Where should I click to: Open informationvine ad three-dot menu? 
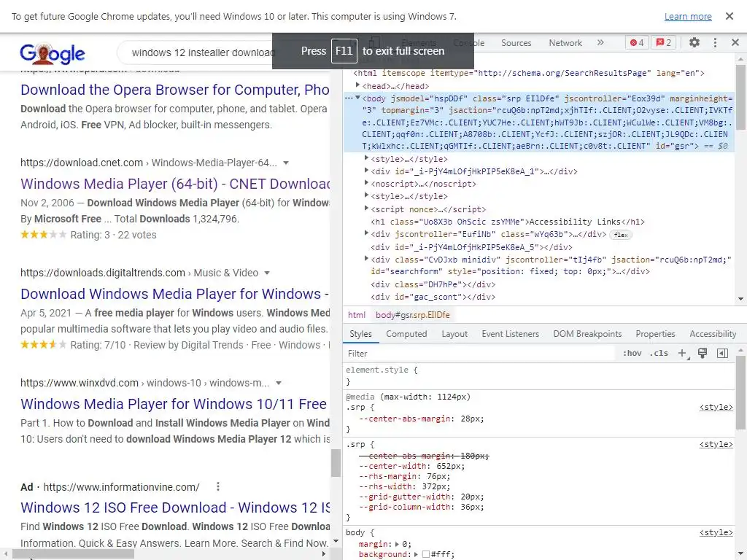coord(217,486)
